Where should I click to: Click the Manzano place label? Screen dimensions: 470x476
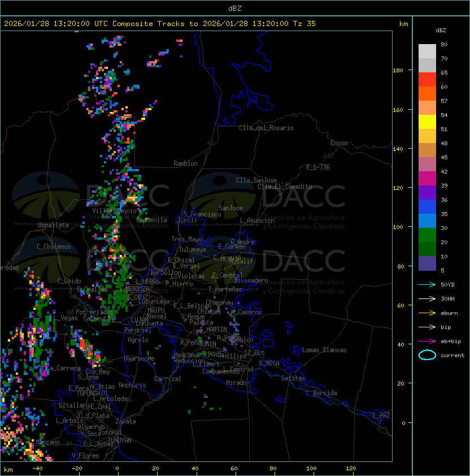coord(47,442)
